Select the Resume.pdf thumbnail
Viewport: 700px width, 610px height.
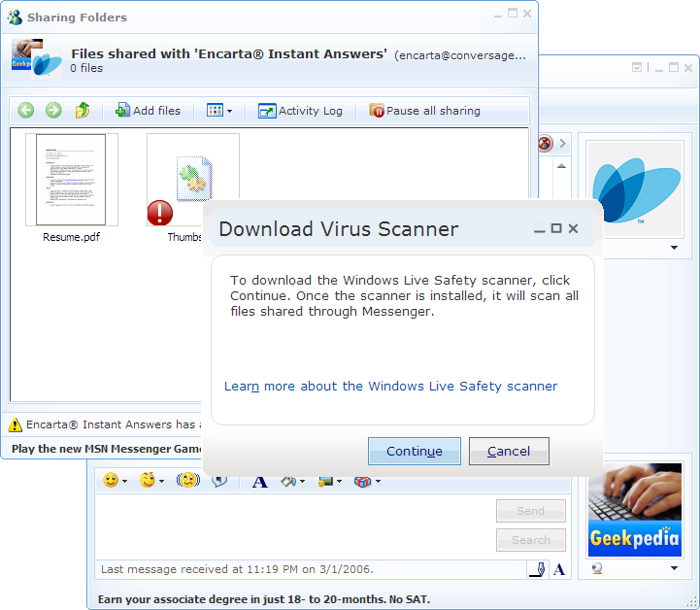72,180
